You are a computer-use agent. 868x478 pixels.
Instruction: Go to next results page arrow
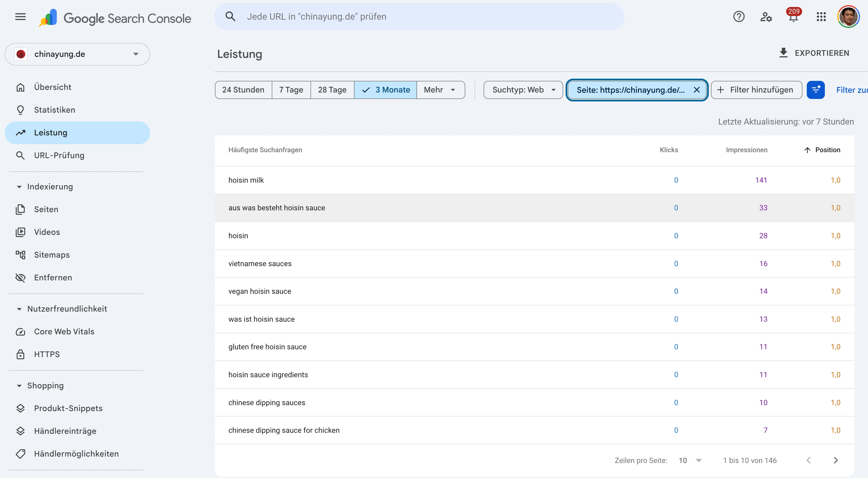[x=836, y=460]
